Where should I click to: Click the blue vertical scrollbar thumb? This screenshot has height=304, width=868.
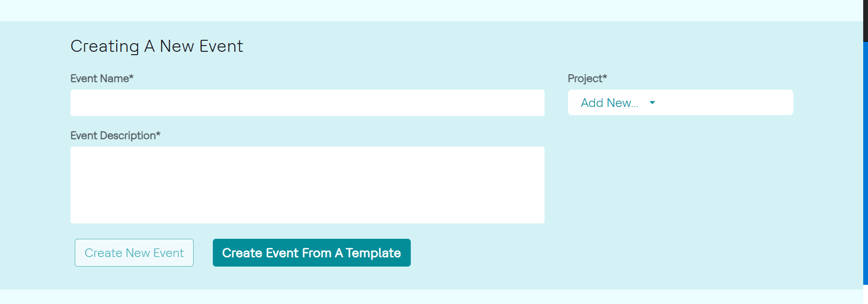pyautogui.click(x=866, y=163)
